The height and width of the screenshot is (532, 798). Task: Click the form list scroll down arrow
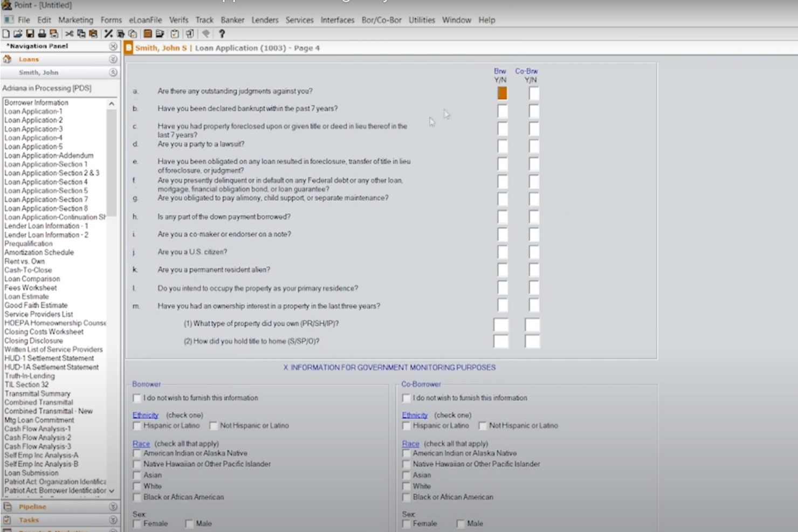pos(112,491)
